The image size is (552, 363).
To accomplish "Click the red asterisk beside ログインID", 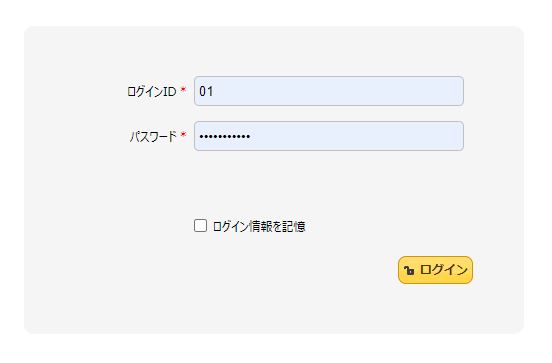I will (x=183, y=90).
